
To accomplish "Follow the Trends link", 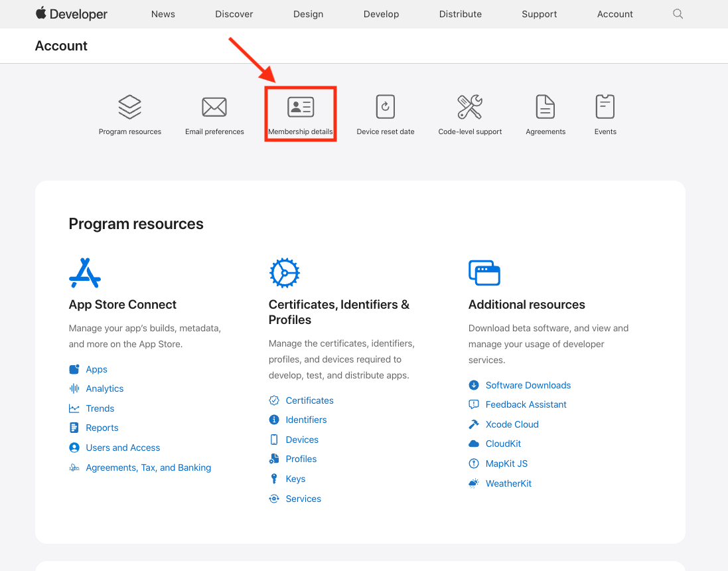I will [100, 408].
